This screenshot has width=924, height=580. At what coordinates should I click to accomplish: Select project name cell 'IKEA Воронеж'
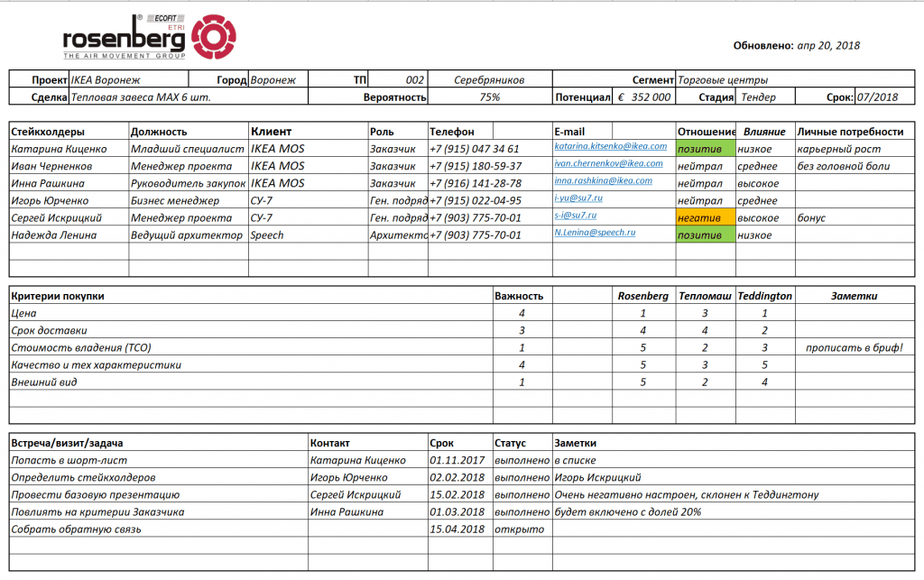pyautogui.click(x=129, y=79)
